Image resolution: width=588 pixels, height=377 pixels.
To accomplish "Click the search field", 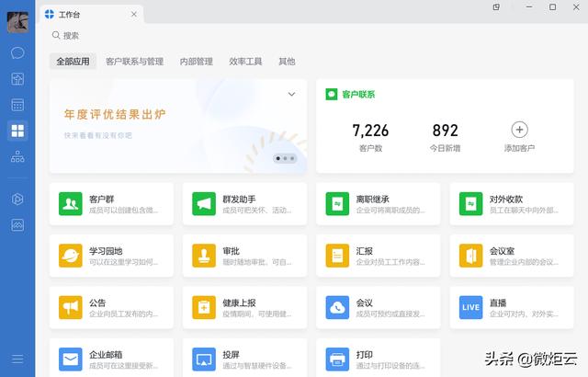I will click(65, 35).
